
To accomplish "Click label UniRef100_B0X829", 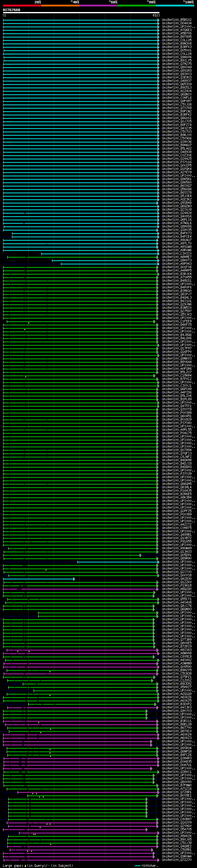I will [177, 419].
